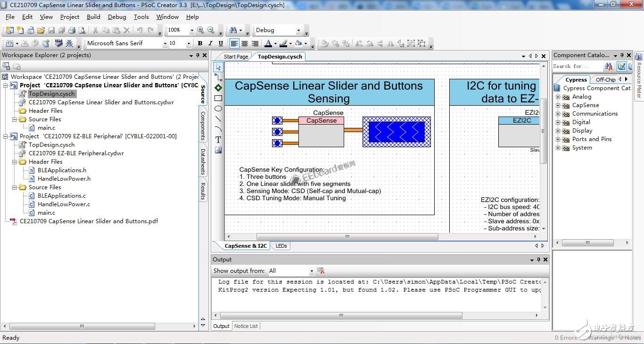The image size is (644, 344).
Task: Open the Build menu
Action: point(93,17)
